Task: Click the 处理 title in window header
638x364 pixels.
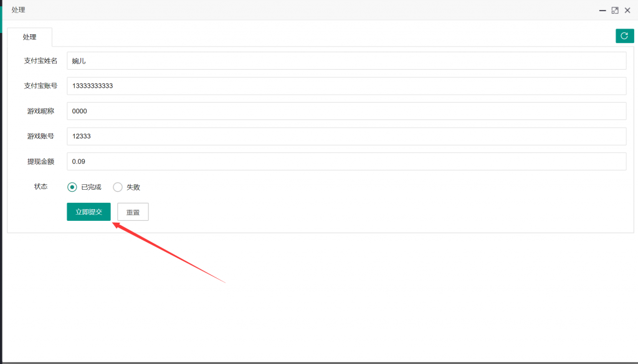Action: coord(18,10)
